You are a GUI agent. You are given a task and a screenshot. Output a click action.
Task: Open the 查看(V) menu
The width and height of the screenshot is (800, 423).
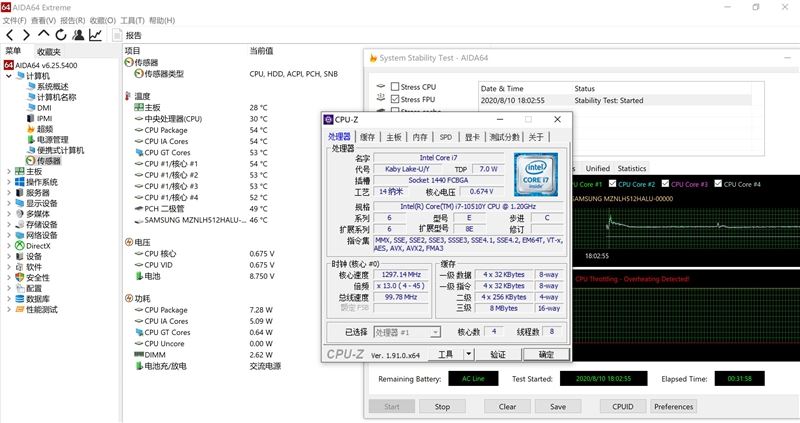43,20
